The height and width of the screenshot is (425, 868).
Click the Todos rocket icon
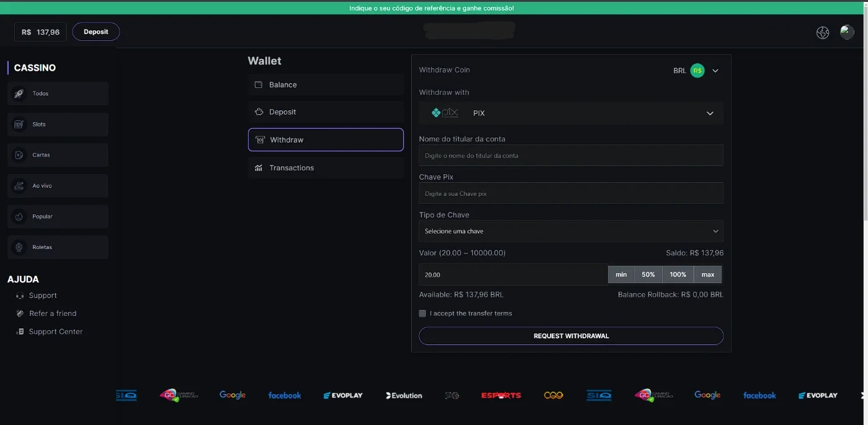(x=19, y=94)
